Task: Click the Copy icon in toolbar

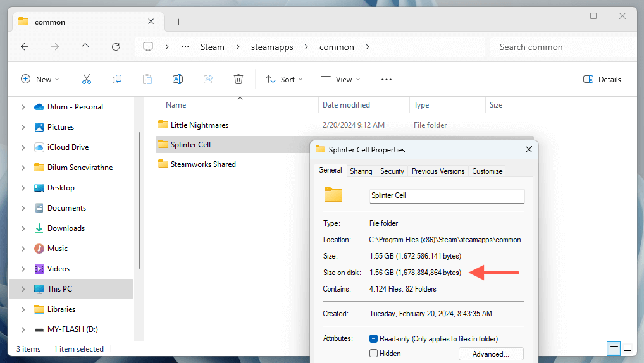Action: [117, 79]
